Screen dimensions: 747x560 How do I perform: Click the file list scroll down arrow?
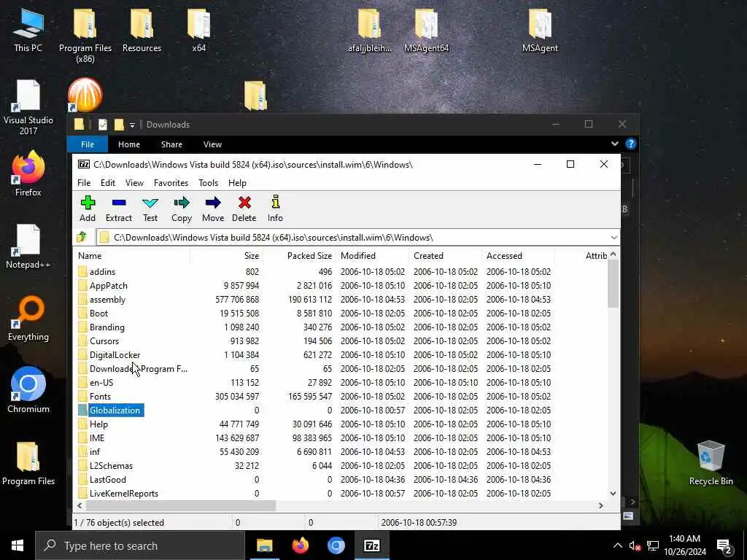[613, 494]
